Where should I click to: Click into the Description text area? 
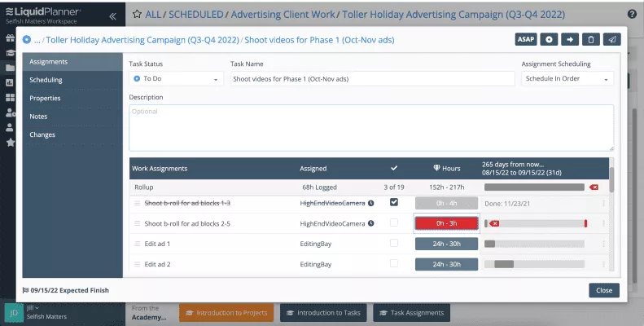(370, 126)
